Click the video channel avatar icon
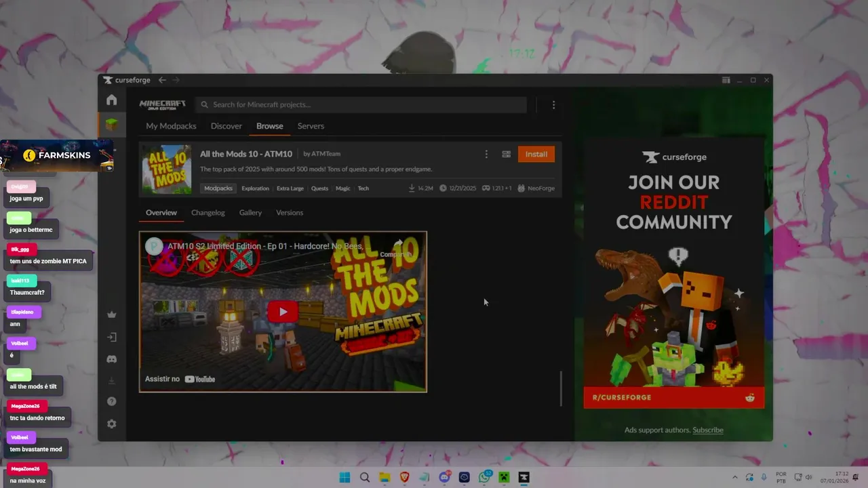Image resolution: width=868 pixels, height=488 pixels. (x=155, y=246)
